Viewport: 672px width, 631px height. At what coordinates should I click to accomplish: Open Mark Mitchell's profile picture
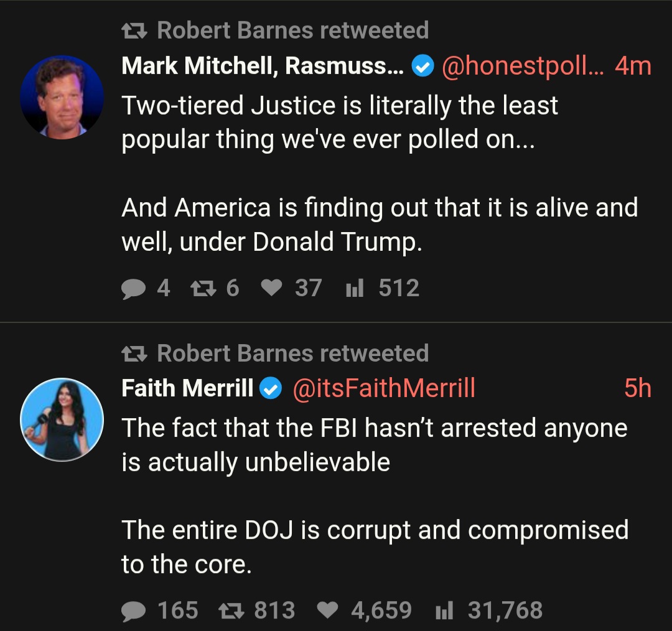(x=62, y=97)
